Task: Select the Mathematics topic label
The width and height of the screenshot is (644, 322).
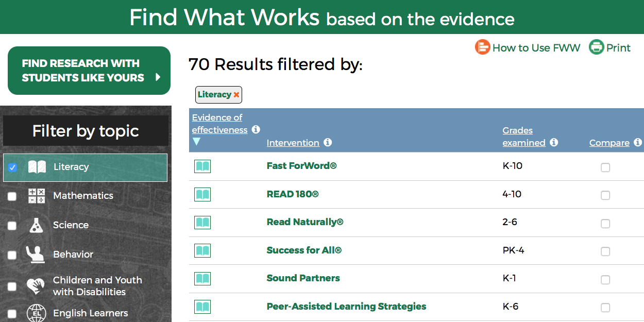Action: click(x=83, y=196)
